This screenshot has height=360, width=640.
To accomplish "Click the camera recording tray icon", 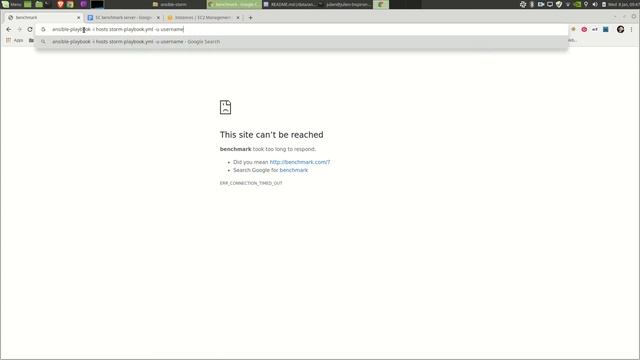I will pos(541,4).
